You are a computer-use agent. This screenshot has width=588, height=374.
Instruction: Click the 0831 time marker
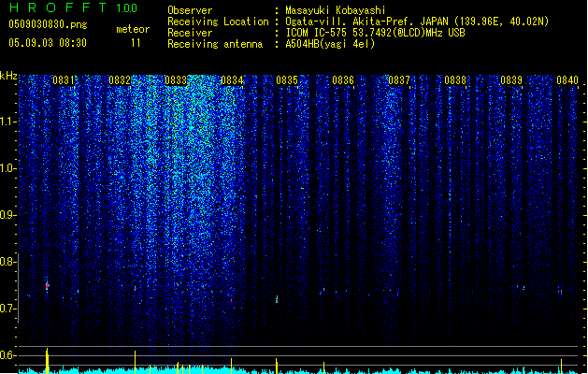[64, 80]
